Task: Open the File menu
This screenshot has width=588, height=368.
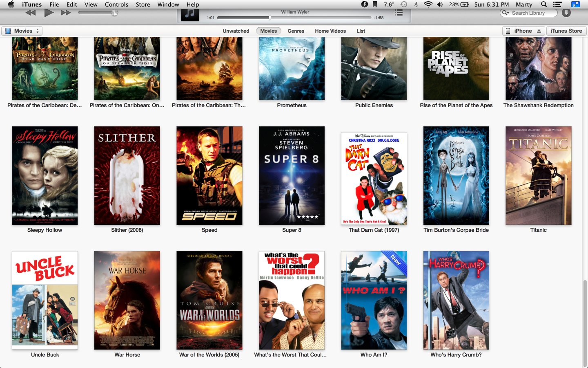Action: coord(54,4)
